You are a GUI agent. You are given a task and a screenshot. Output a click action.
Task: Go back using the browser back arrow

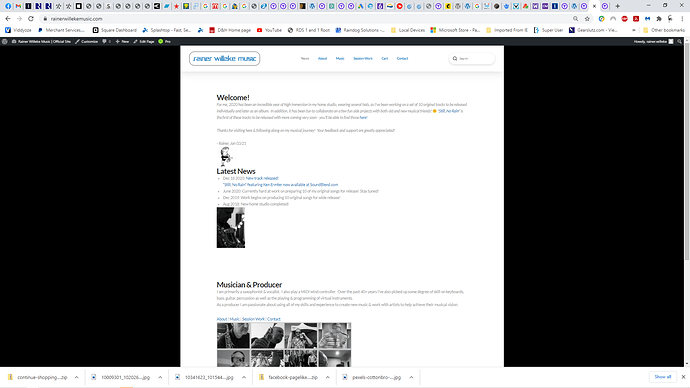8,19
